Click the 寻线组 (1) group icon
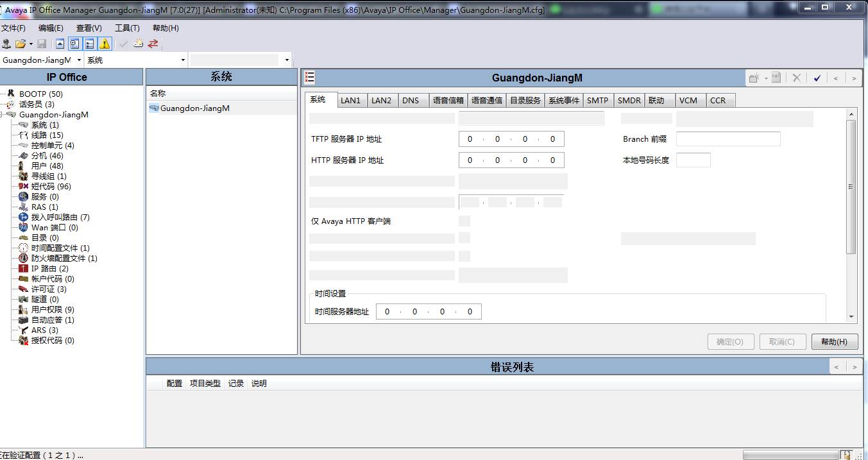 (24, 176)
